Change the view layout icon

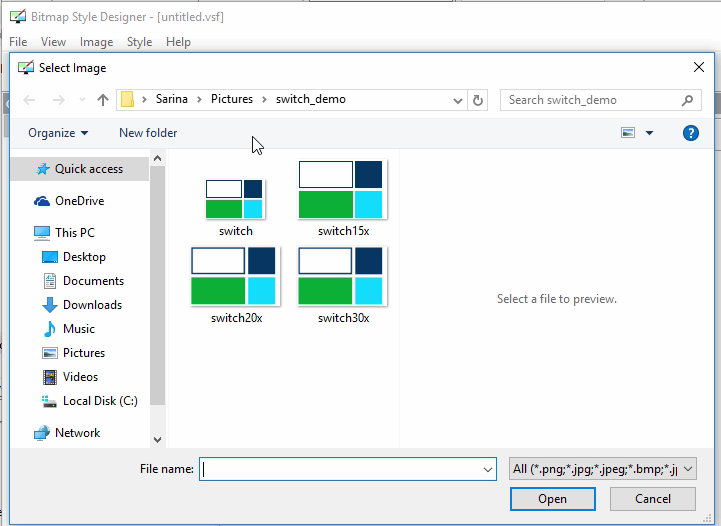pyautogui.click(x=628, y=133)
